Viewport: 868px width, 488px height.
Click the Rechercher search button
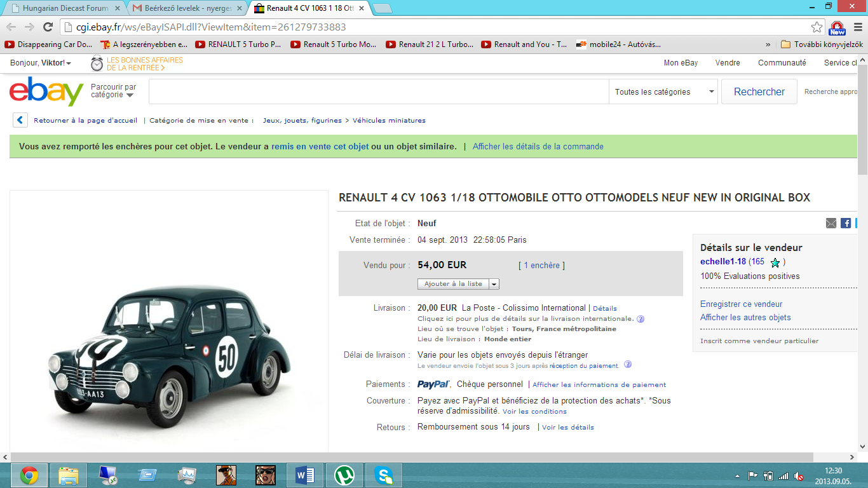point(759,91)
